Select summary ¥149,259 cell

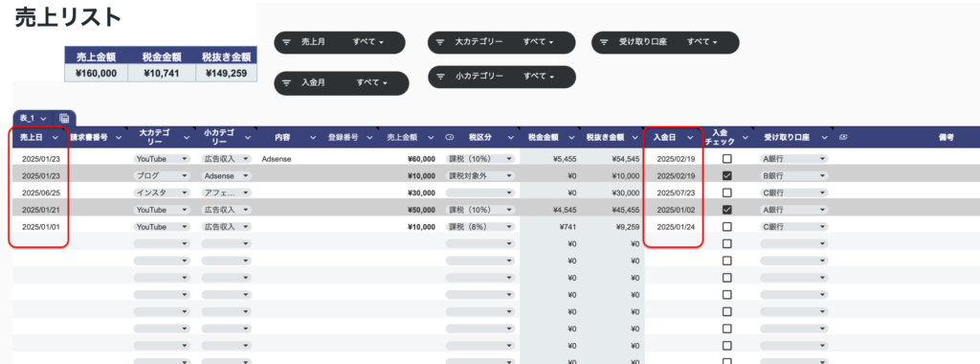pyautogui.click(x=226, y=73)
